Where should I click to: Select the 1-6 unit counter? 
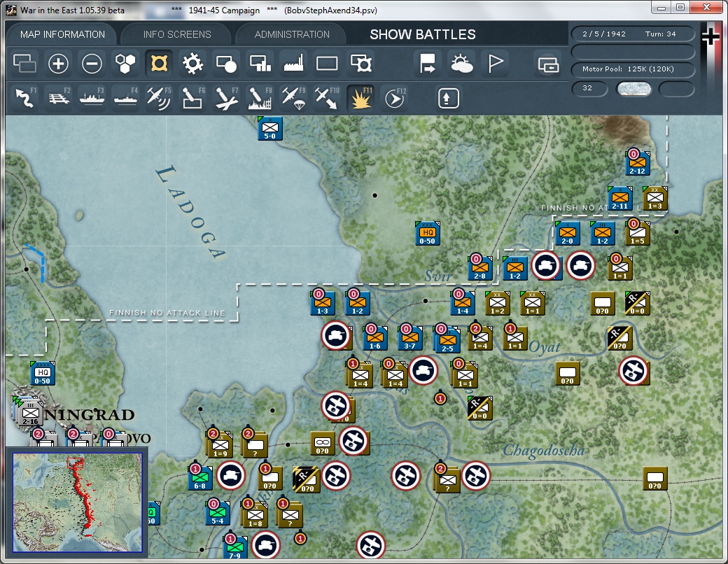point(374,337)
